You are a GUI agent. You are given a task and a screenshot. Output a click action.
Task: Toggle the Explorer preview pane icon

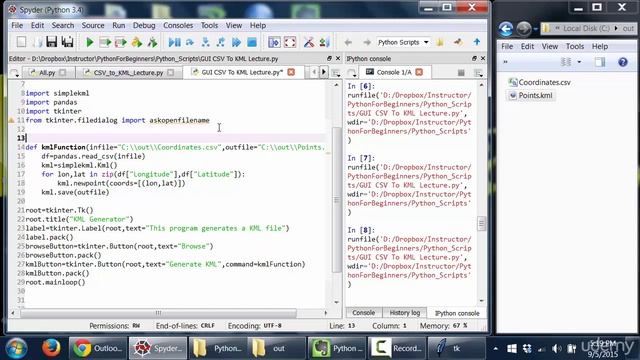click(600, 62)
